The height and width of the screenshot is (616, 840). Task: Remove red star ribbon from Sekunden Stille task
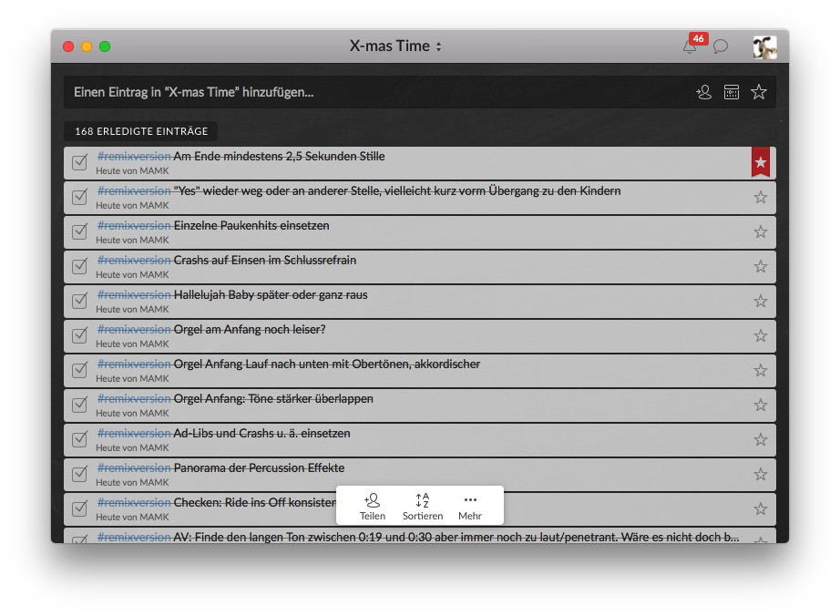(x=761, y=162)
